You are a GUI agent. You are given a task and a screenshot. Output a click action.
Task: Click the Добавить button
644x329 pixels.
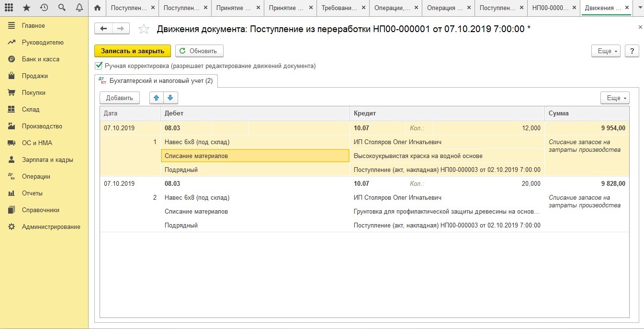[120, 98]
